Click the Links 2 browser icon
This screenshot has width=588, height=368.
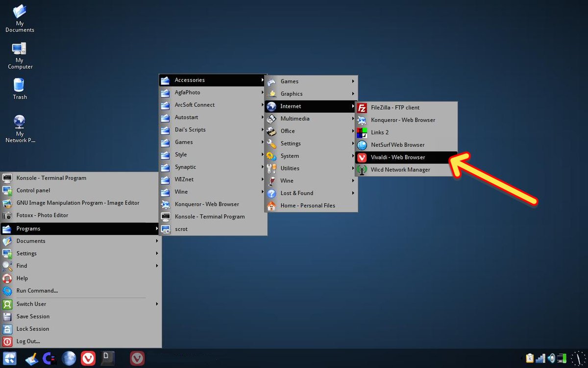(x=362, y=132)
